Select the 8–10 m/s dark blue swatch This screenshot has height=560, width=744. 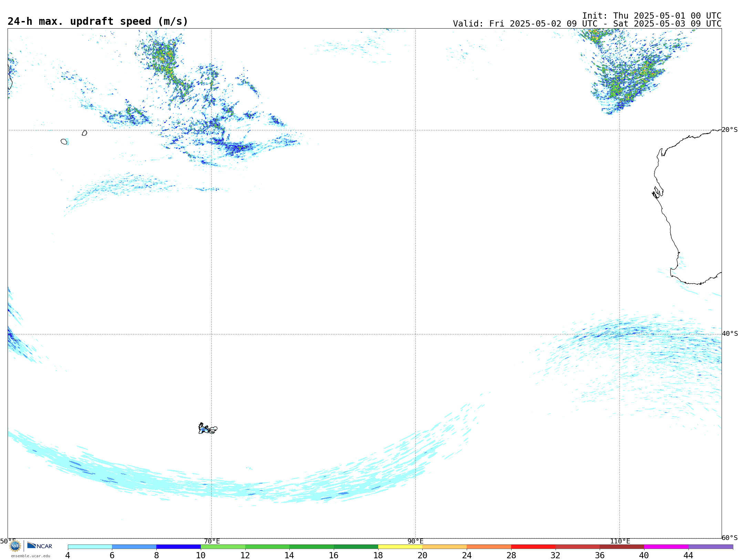[179, 547]
